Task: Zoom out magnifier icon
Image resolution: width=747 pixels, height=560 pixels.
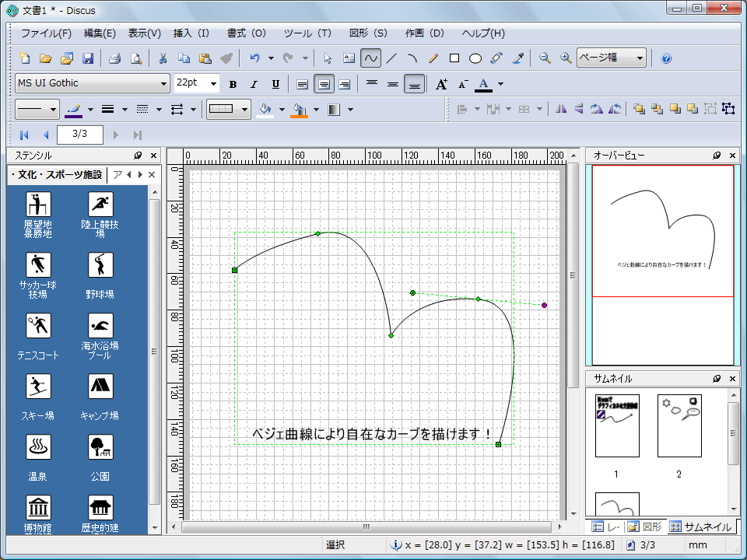Action: tap(545, 58)
